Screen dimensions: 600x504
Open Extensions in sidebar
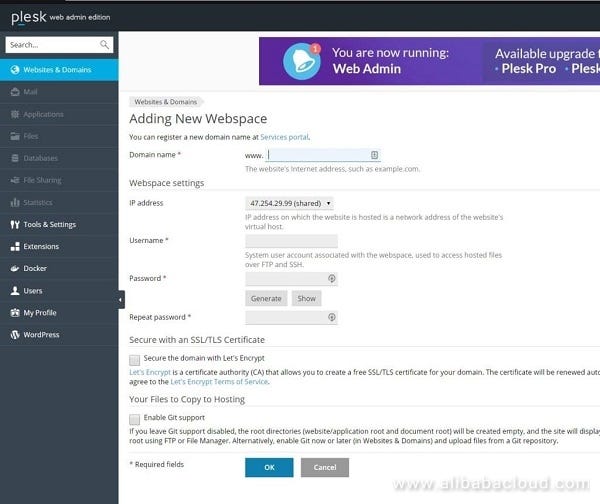pyautogui.click(x=59, y=246)
